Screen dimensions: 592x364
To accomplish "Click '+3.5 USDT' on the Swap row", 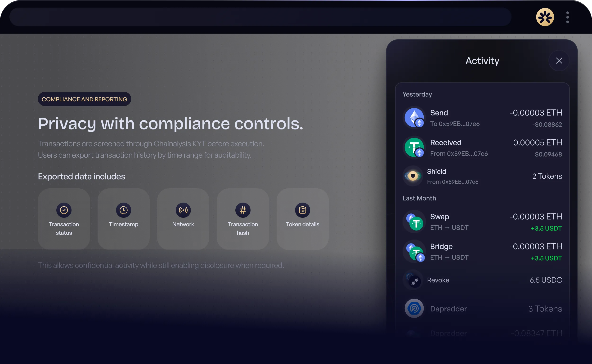I will (x=546, y=228).
